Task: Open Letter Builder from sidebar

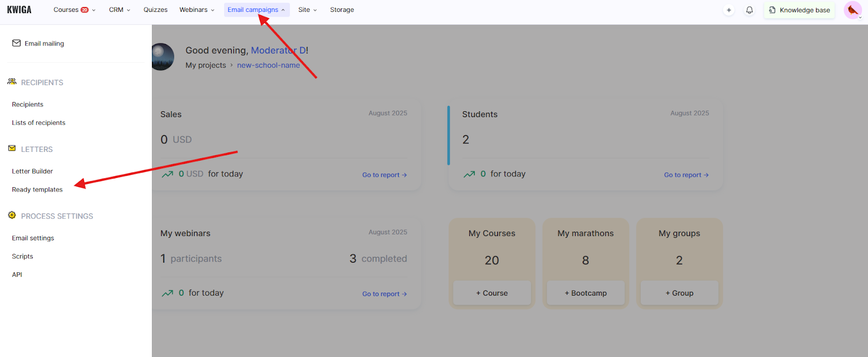Action: [x=33, y=171]
